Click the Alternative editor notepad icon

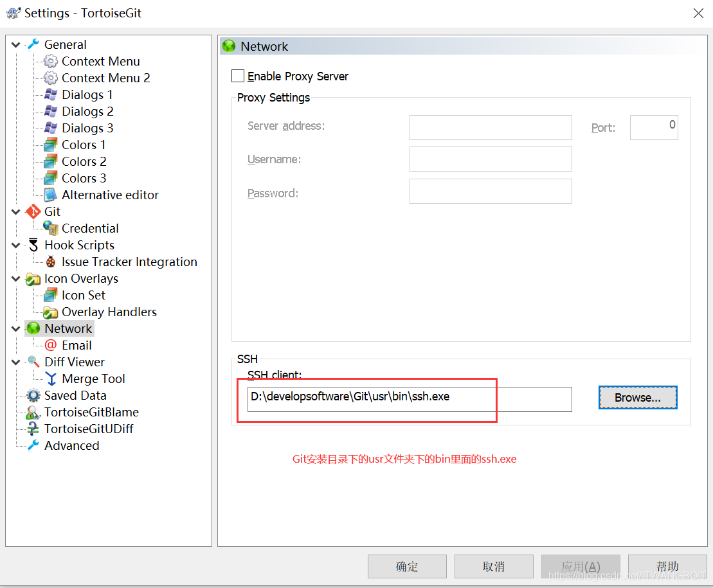tap(51, 195)
